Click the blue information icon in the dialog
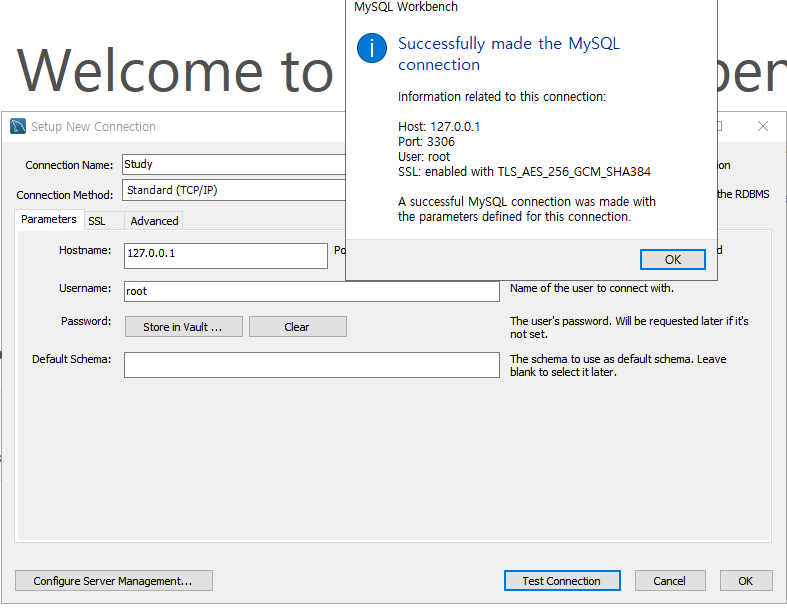Image resolution: width=787 pixels, height=608 pixels. tap(371, 48)
